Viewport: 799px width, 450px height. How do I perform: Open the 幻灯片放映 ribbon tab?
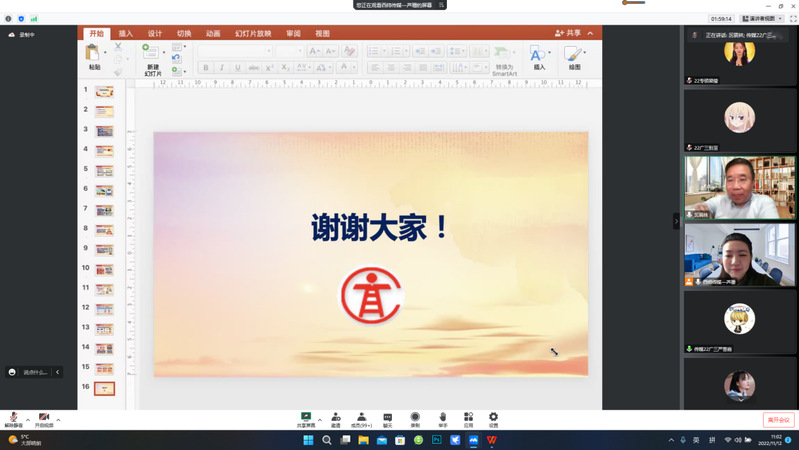pyautogui.click(x=253, y=34)
